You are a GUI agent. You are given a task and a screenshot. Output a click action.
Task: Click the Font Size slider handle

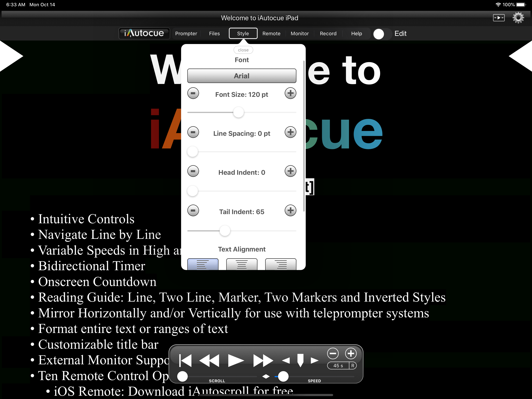click(238, 112)
